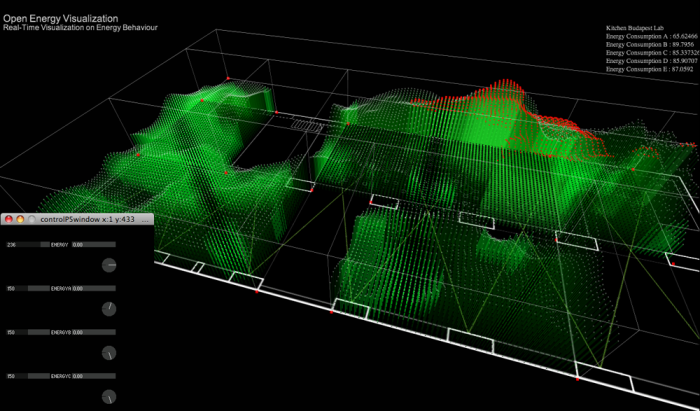Click the ENERGYC 0.00 value bar
The width and height of the screenshot is (700, 411).
95,375
